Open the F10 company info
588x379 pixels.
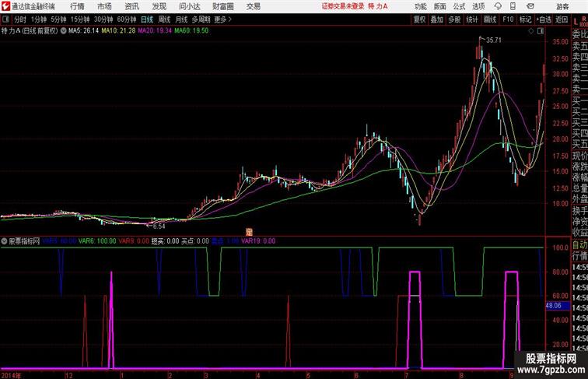(508, 19)
